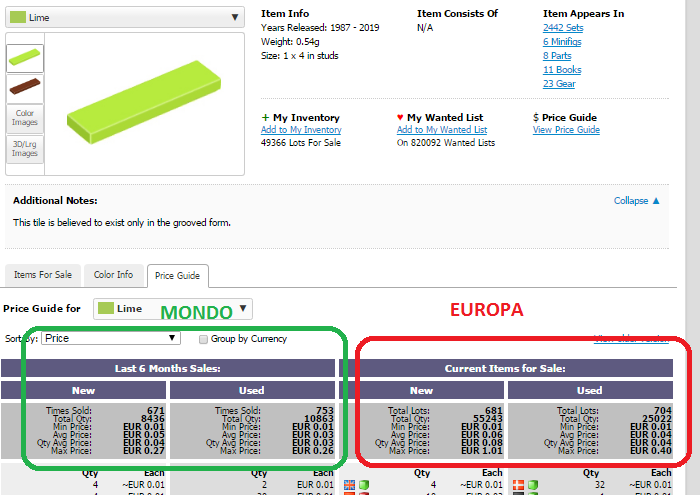Click the Total Qty value 55243
The width and height of the screenshot is (700, 495).
pyautogui.click(x=488, y=419)
